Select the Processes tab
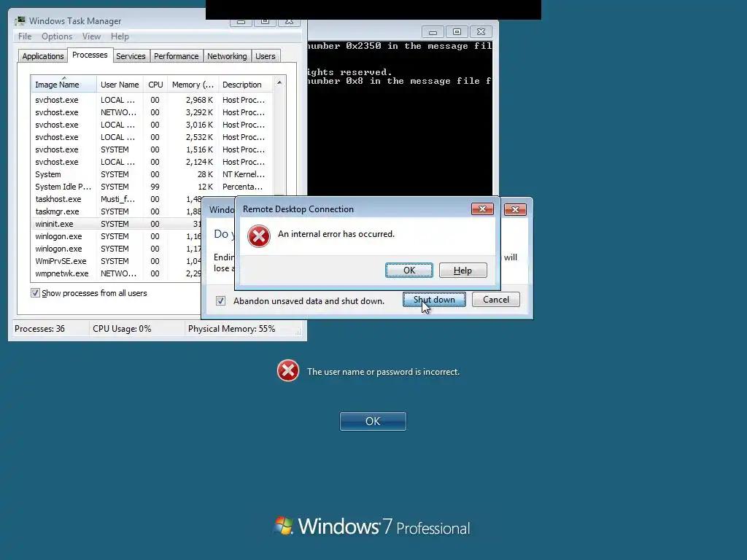Viewport: 747px width, 560px height. point(90,55)
